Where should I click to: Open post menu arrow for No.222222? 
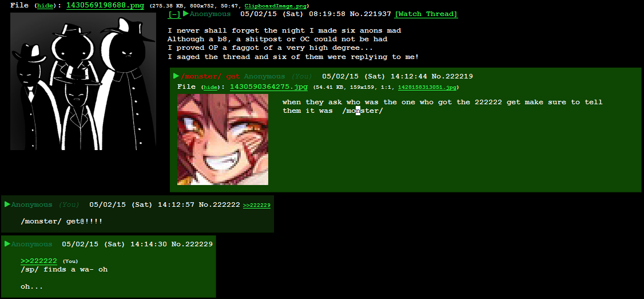tap(7, 204)
